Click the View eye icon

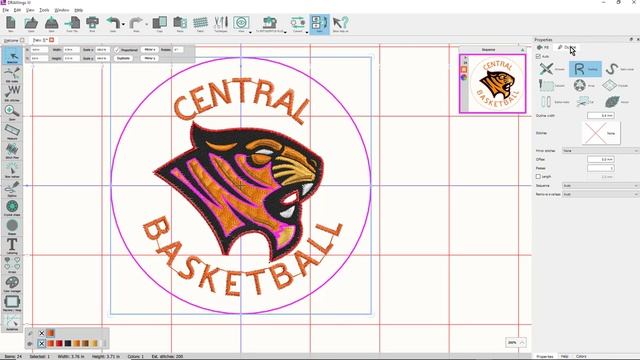[241, 23]
